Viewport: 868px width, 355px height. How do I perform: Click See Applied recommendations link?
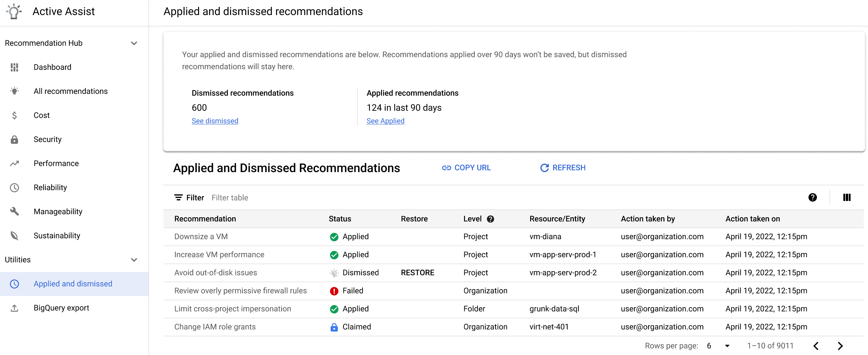pyautogui.click(x=385, y=121)
